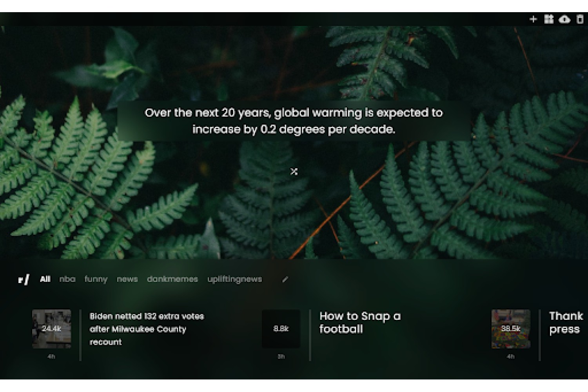
Task: Dismiss the fact with the X icon
Action: (x=294, y=171)
